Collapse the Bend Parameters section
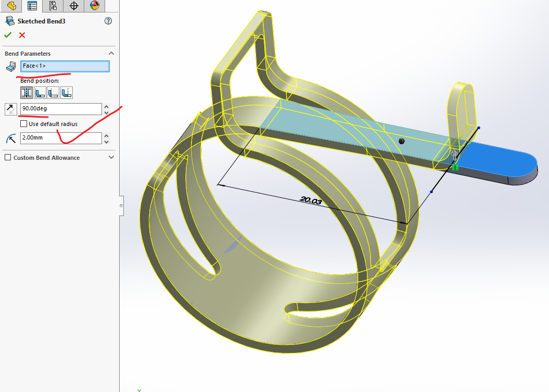The height and width of the screenshot is (392, 549). pos(111,53)
